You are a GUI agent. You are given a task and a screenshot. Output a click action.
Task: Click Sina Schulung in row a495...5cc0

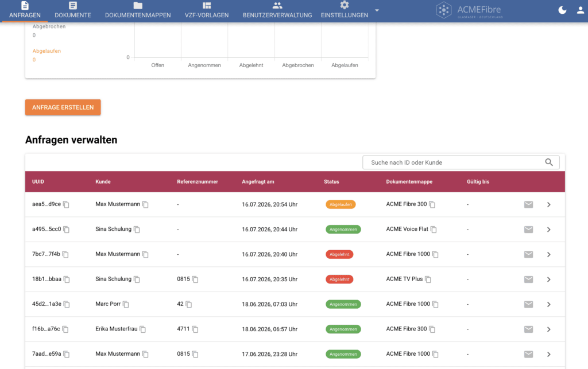point(113,229)
